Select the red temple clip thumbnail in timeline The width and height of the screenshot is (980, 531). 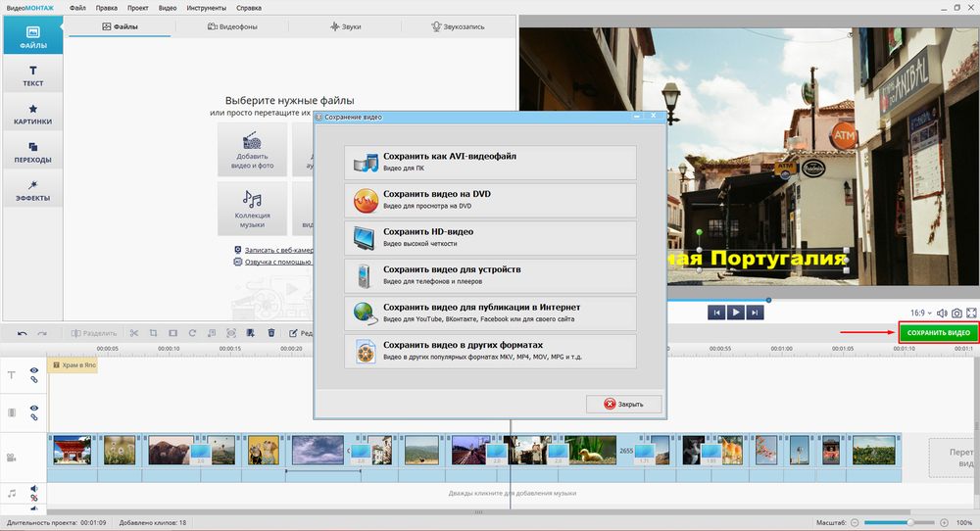(72, 450)
